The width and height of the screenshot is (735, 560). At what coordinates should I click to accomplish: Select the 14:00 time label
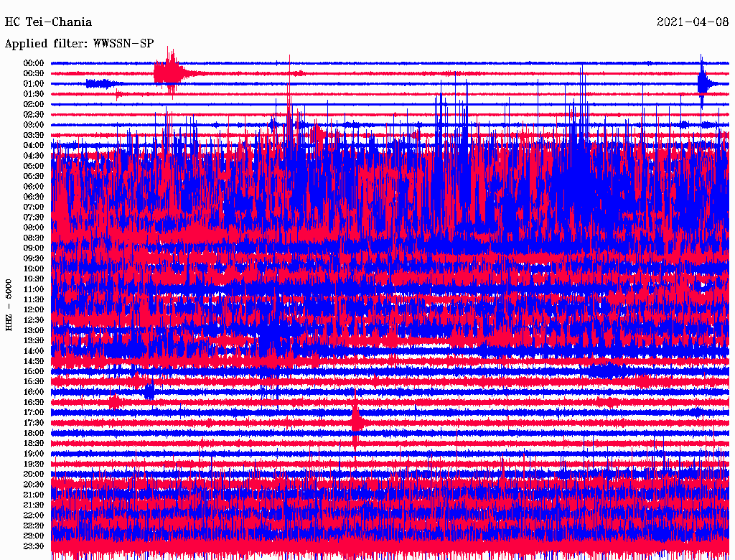click(34, 351)
